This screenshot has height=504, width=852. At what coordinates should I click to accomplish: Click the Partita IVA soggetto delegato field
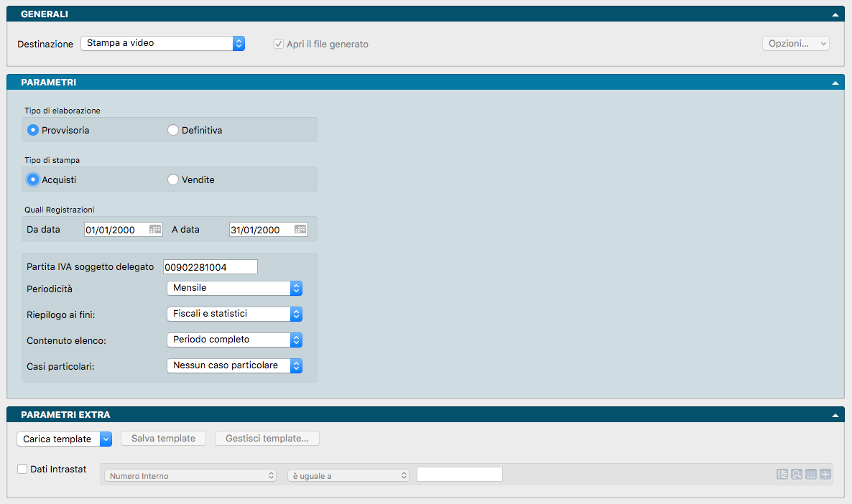pos(210,267)
